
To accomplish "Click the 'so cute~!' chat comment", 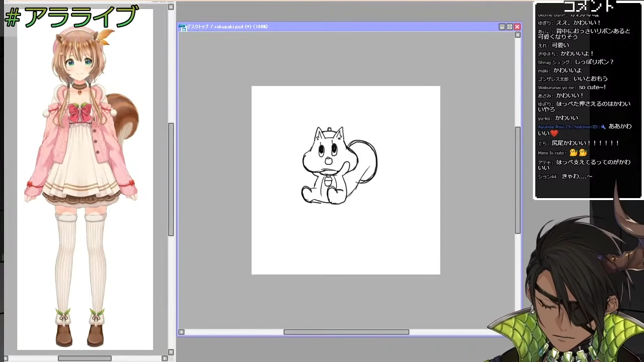I will [593, 87].
